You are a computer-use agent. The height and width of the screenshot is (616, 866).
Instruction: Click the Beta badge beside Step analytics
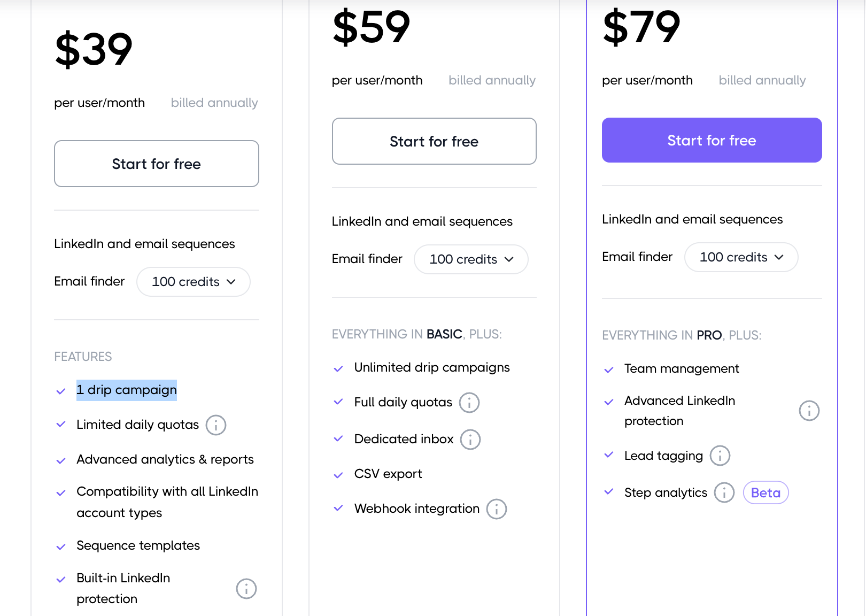[766, 492]
